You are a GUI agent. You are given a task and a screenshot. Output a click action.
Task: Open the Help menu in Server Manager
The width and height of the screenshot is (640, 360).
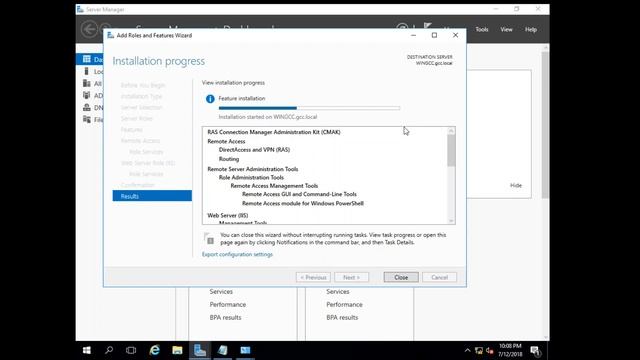click(x=531, y=29)
